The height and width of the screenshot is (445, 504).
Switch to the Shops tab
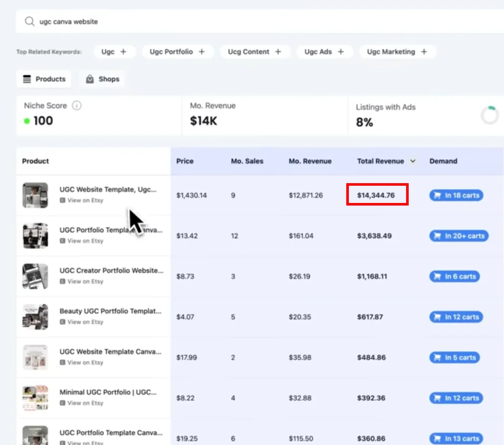point(103,79)
